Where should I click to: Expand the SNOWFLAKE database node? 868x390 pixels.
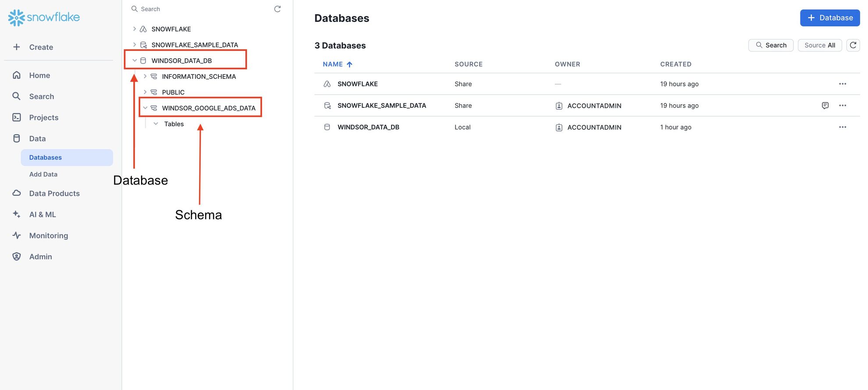click(135, 29)
